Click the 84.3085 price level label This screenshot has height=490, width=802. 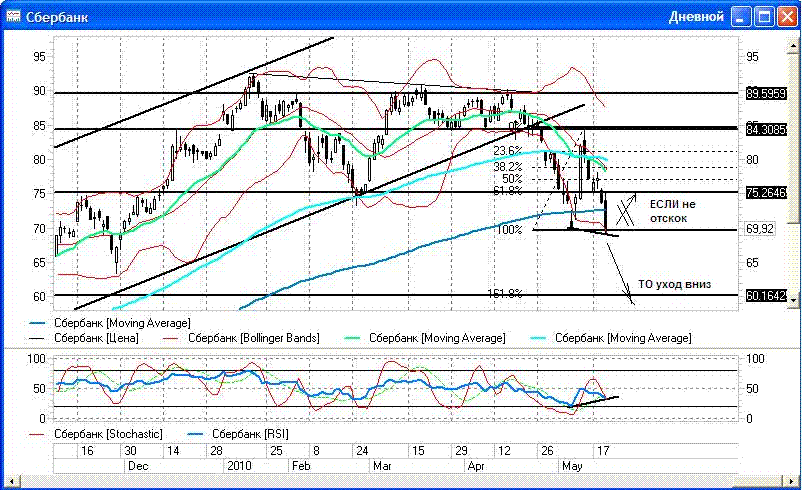(x=766, y=130)
